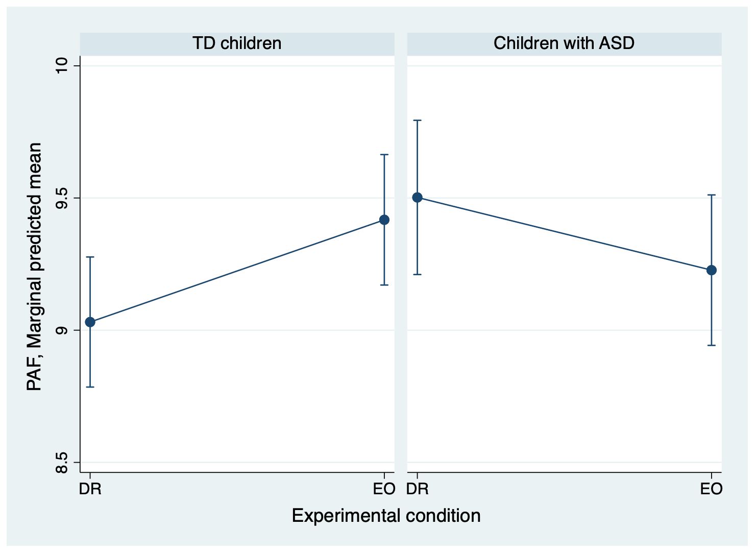Click the y-axis tick label 10
The width and height of the screenshot is (756, 554).
(61, 66)
